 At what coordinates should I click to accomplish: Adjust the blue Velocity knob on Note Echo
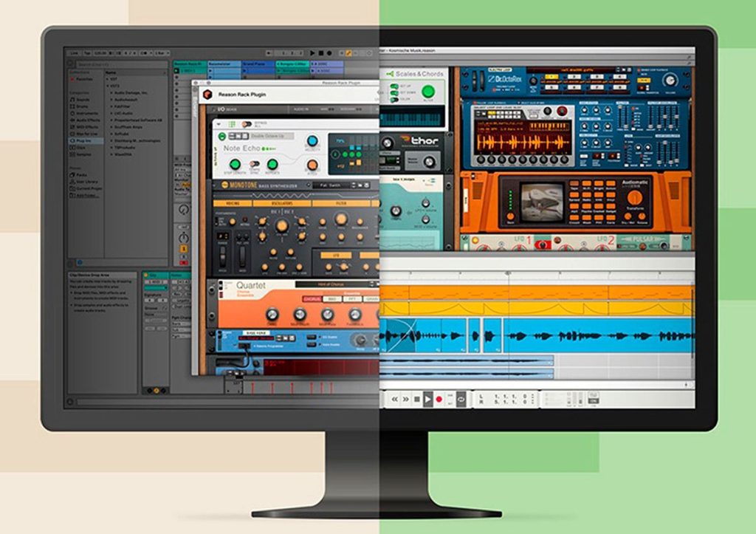[312, 141]
